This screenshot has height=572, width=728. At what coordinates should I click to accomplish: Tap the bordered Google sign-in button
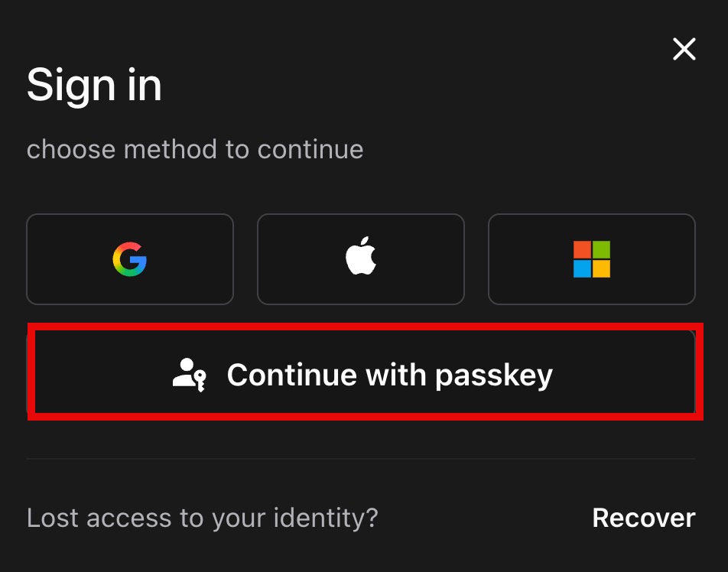click(x=130, y=259)
